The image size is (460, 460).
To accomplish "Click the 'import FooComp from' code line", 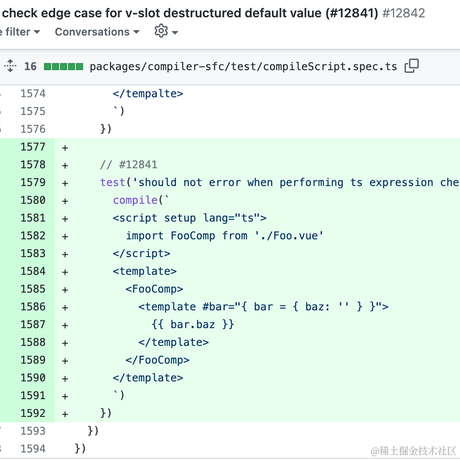I will [225, 236].
